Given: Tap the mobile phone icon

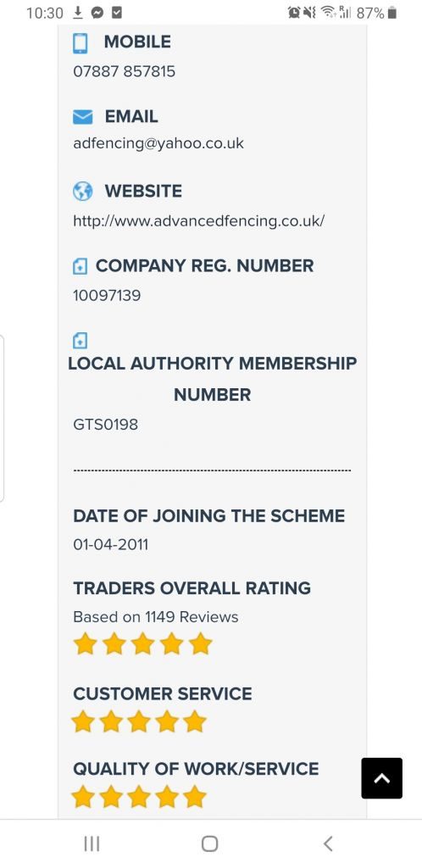Looking at the screenshot, I should click(x=81, y=43).
